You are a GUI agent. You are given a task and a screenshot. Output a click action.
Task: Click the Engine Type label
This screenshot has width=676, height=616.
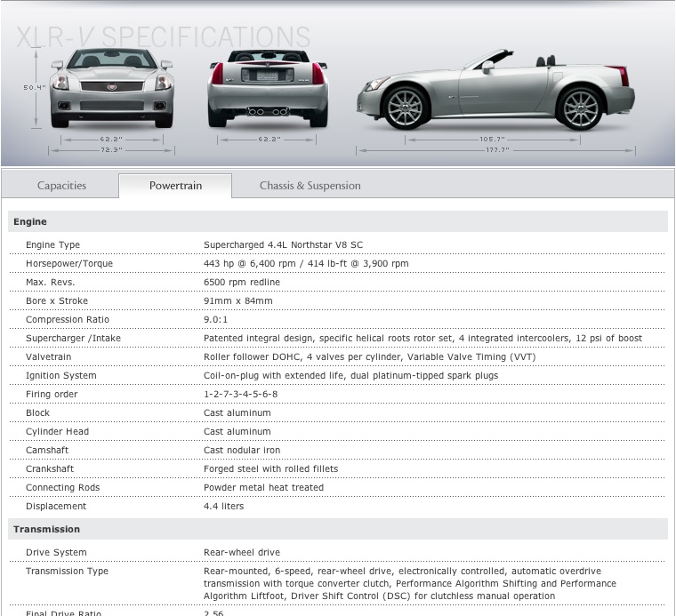pyautogui.click(x=52, y=244)
